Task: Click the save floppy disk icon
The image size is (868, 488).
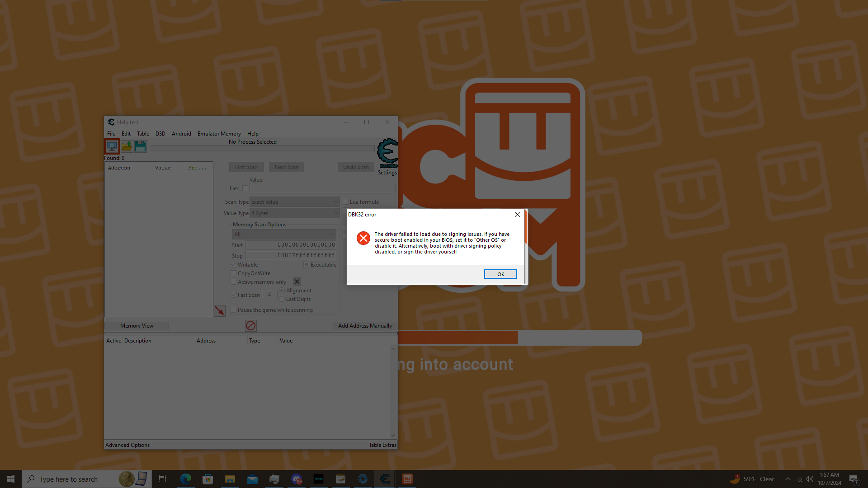Action: pyautogui.click(x=140, y=146)
